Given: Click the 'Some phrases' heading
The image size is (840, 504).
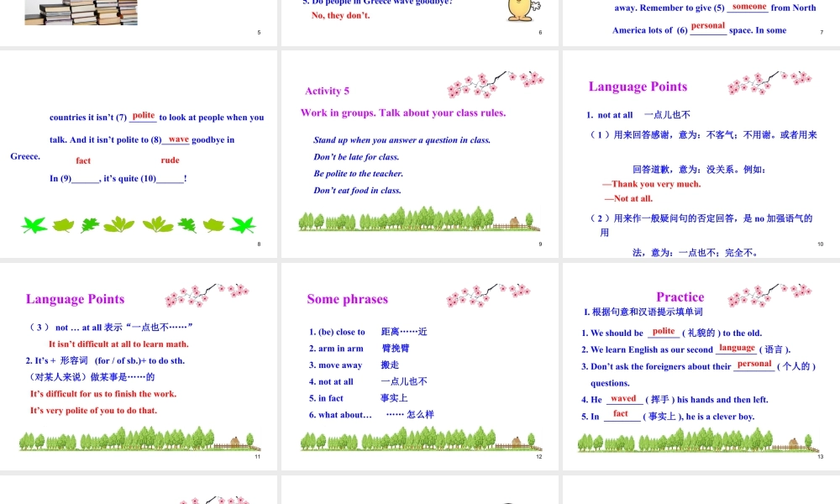Looking at the screenshot, I should pos(347,299).
